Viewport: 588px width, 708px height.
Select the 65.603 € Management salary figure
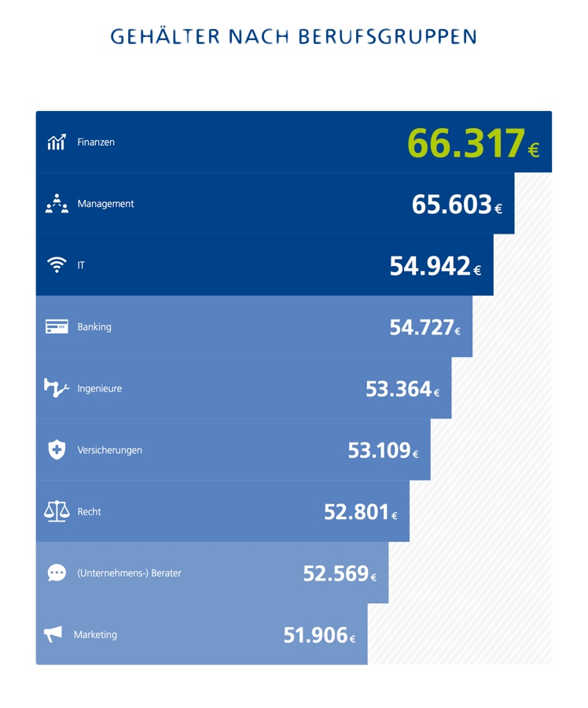[x=456, y=205]
